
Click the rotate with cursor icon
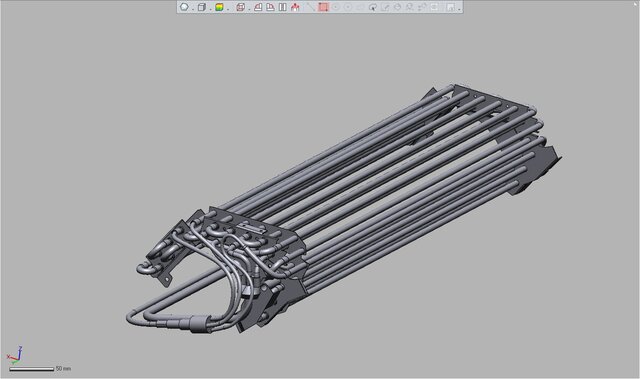click(x=373, y=7)
